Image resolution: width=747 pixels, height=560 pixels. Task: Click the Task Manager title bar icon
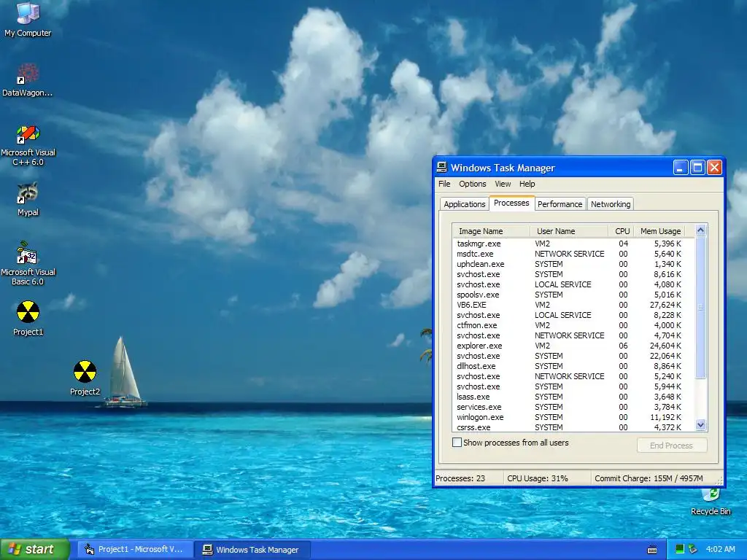(442, 167)
